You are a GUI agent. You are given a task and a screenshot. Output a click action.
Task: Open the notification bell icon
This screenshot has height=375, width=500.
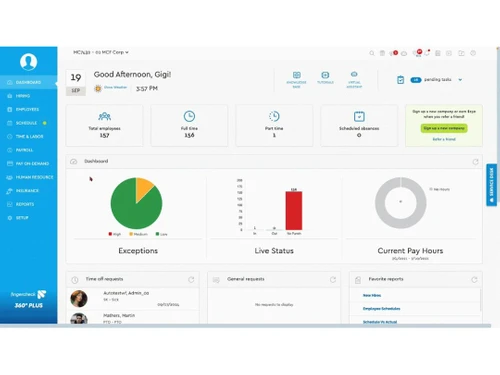(427, 53)
